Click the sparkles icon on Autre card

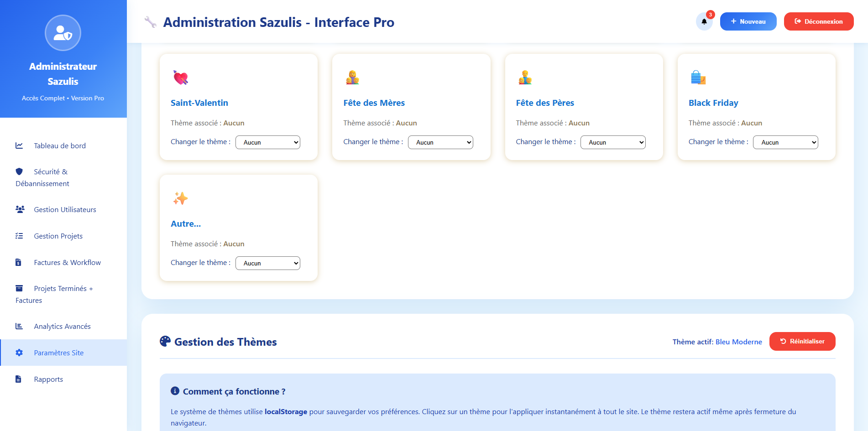(180, 198)
